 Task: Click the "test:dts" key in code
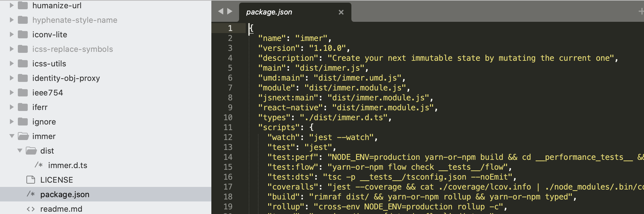[x=291, y=177]
